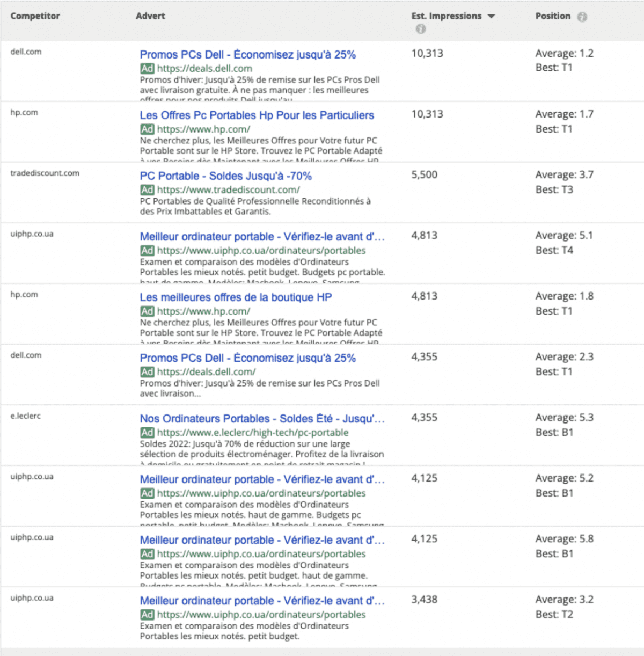Screen dimensions: 644x656
Task: Click the sort arrow beside Est. Impressions
Action: pos(491,17)
